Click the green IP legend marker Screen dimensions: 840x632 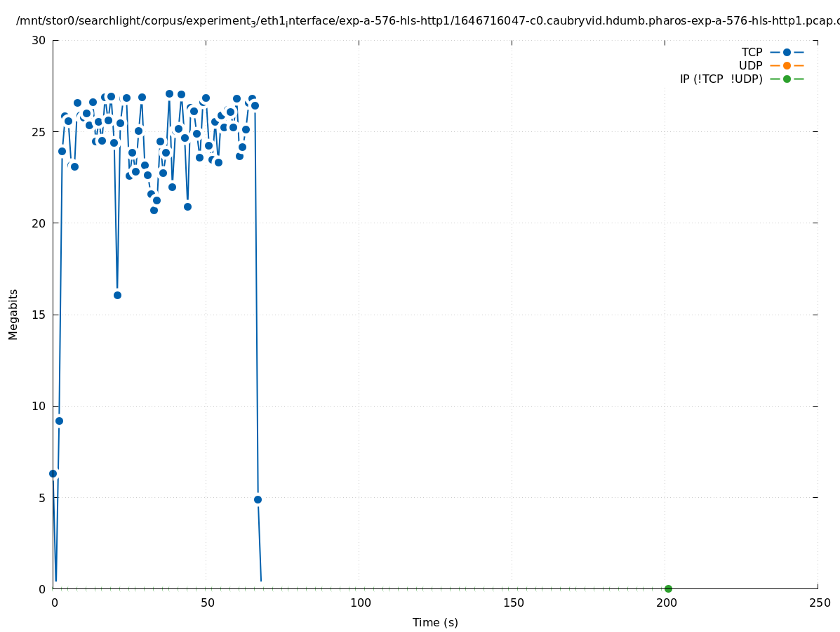pyautogui.click(x=787, y=79)
